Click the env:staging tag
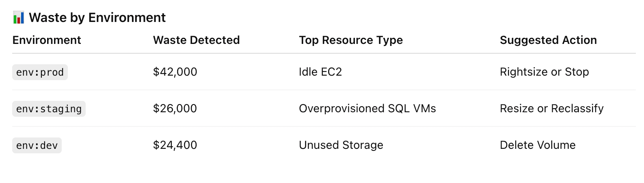The image size is (644, 183). tap(49, 109)
